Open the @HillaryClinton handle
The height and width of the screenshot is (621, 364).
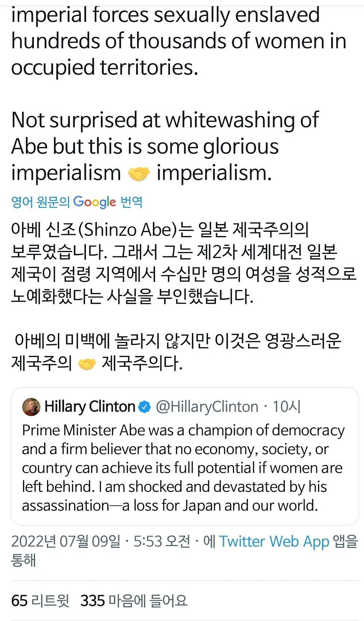(207, 406)
